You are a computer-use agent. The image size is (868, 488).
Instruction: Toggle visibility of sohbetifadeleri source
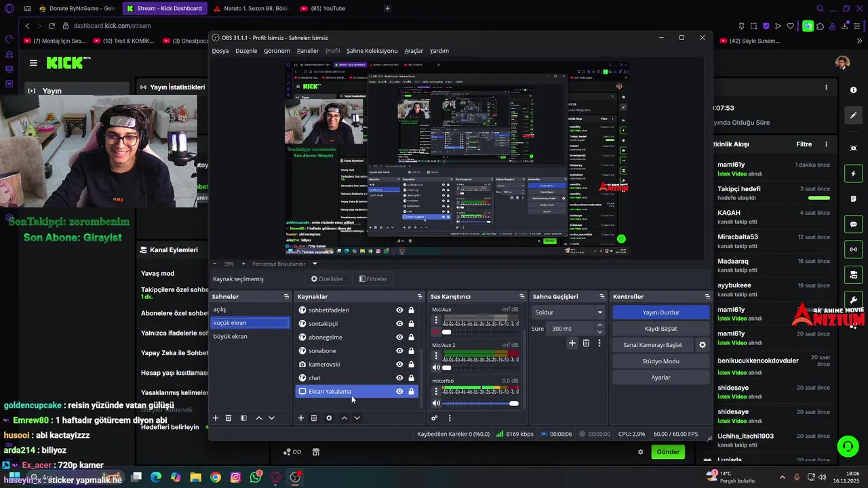[399, 310]
